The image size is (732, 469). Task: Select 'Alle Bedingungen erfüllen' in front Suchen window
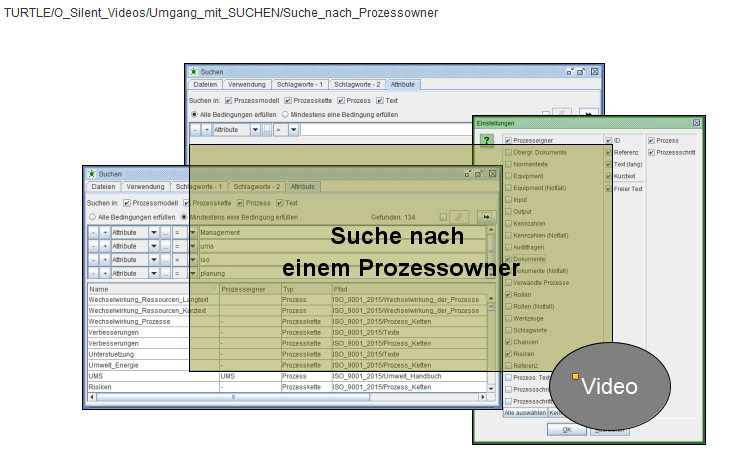tap(92, 217)
